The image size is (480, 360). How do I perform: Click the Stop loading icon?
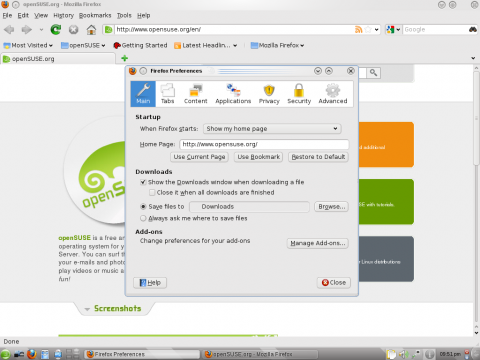(x=73, y=30)
